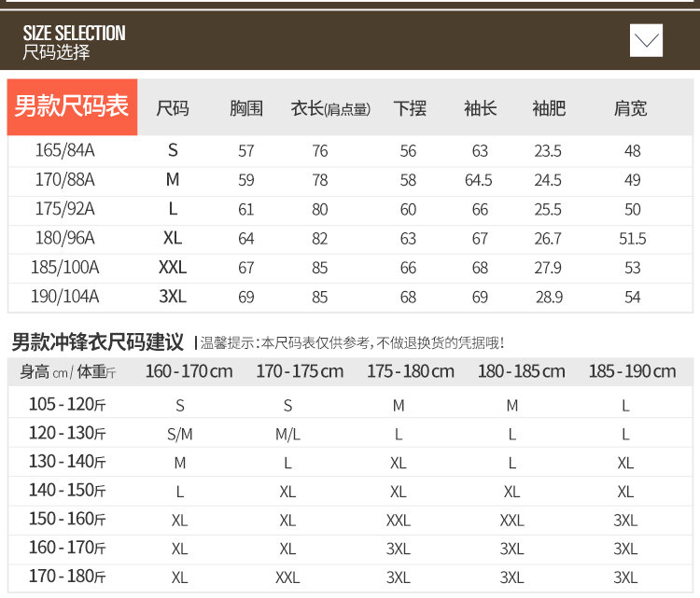Click the 170-180斤 weight row label
The width and height of the screenshot is (700, 598).
[x=67, y=577]
